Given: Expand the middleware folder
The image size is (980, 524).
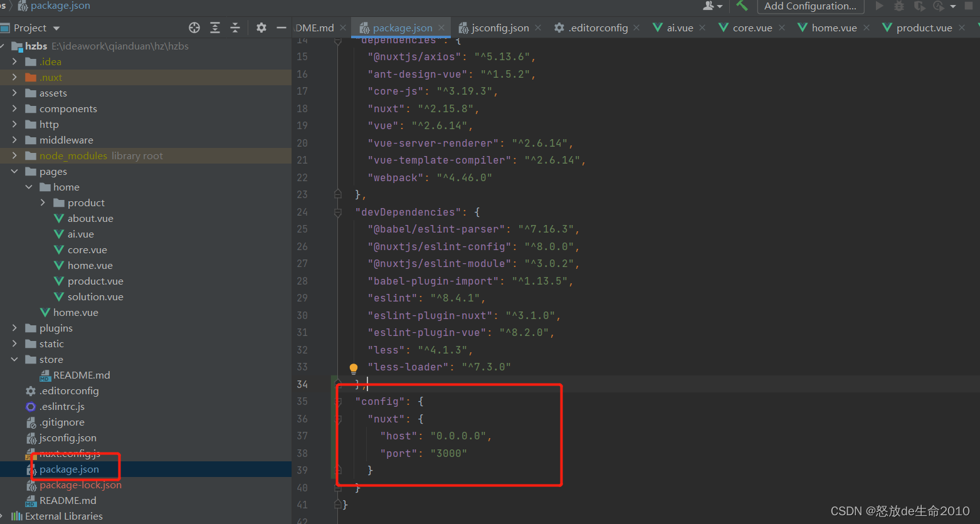Looking at the screenshot, I should (15, 140).
